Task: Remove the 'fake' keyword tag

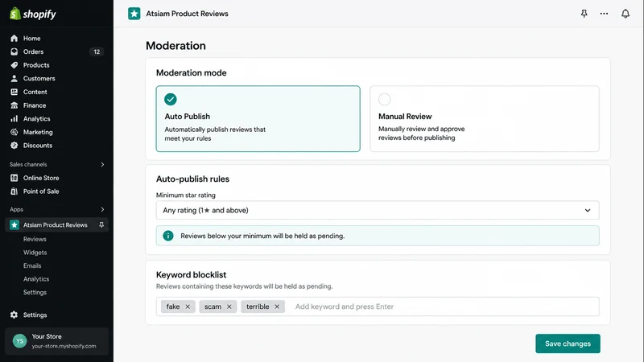Action: tap(188, 306)
